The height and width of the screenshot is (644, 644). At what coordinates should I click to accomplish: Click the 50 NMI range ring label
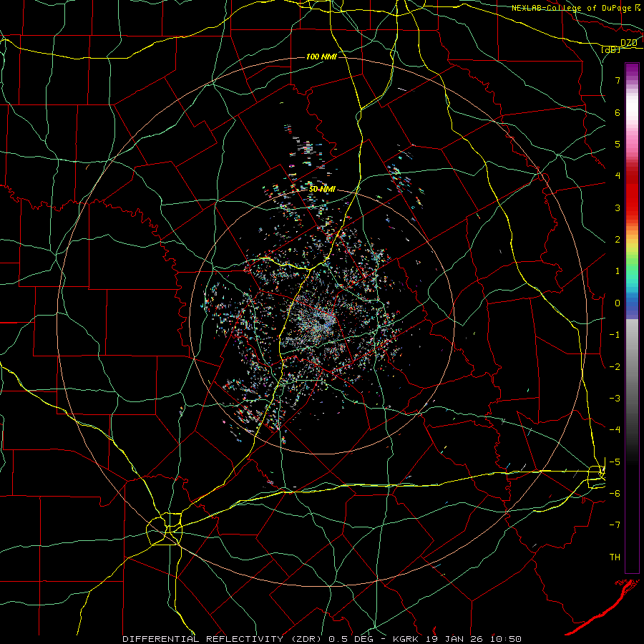point(321,189)
